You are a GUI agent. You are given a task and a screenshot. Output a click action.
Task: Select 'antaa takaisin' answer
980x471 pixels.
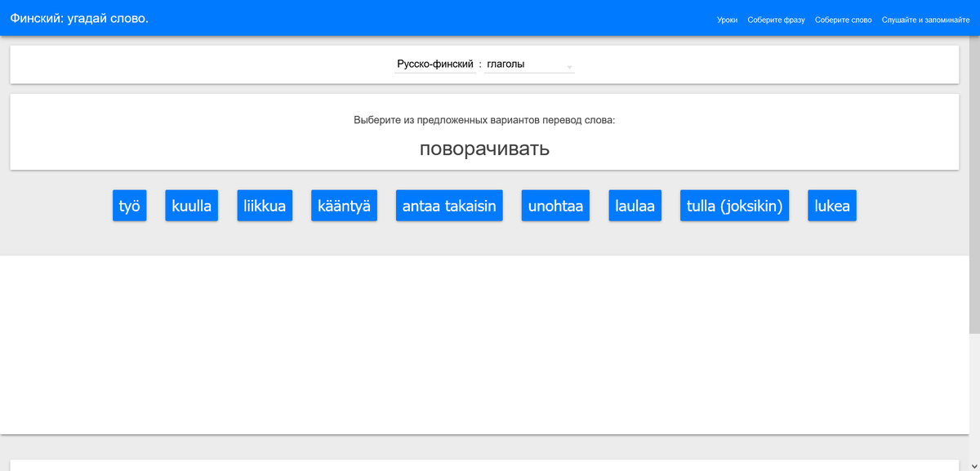coord(449,206)
